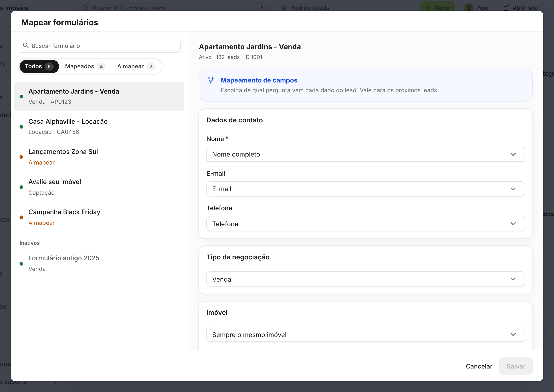Open the Nome field dropdown
554x392 pixels.
[365, 154]
